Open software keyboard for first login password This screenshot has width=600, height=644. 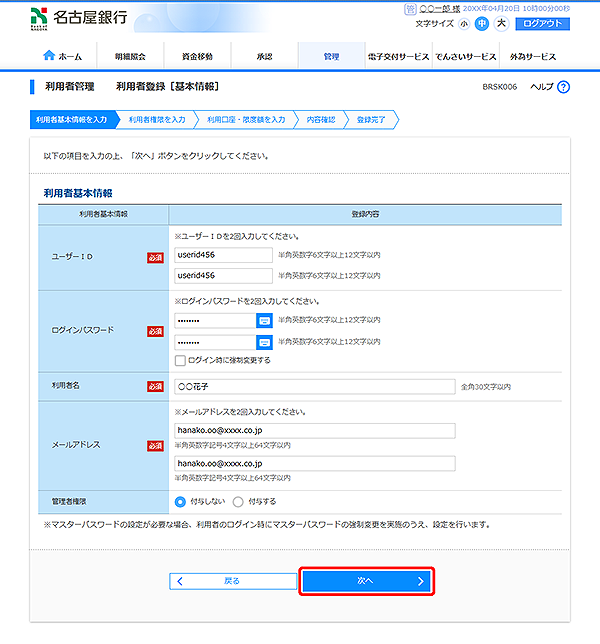point(264,321)
